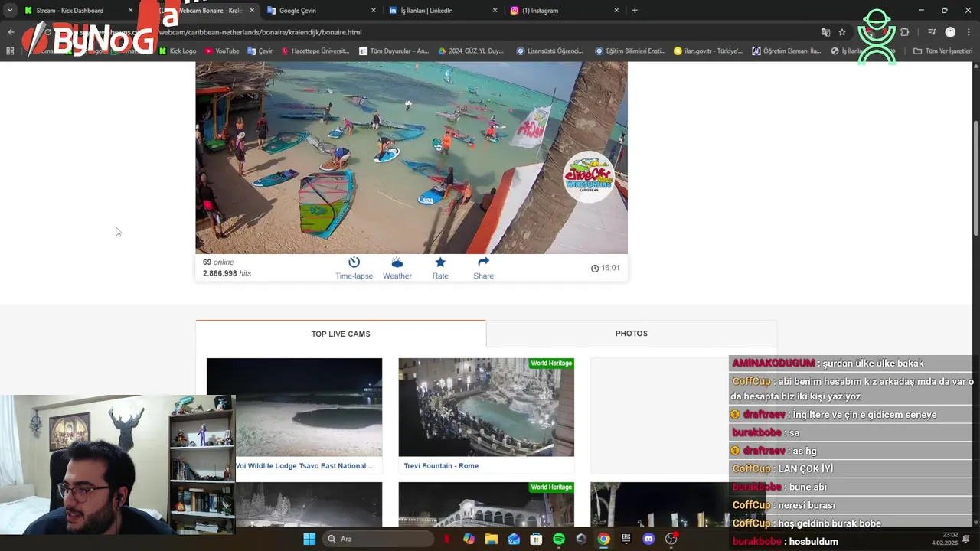Open the ilan.gov.tr bookmark
This screenshot has height=551, width=980.
pyautogui.click(x=708, y=51)
